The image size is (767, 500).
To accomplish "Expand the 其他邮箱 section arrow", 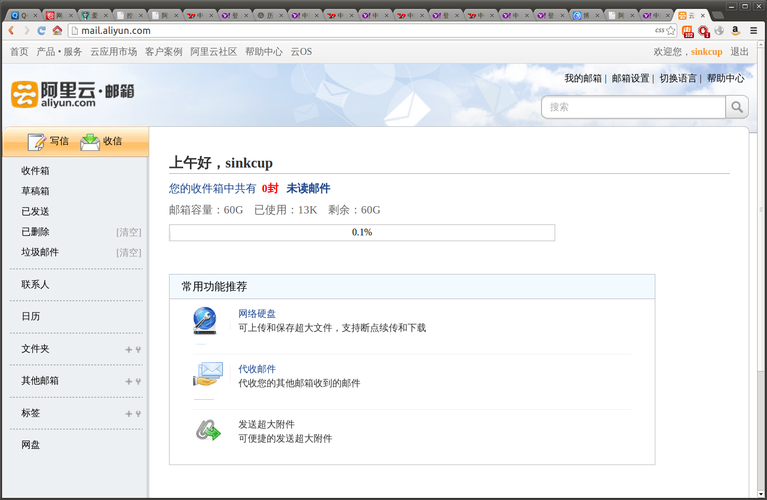I will tap(138, 381).
